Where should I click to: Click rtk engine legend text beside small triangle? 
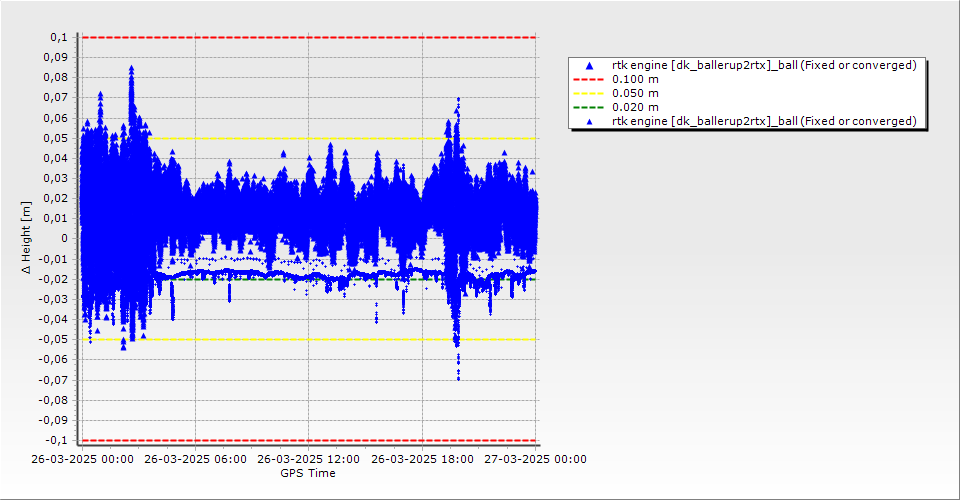point(764,122)
